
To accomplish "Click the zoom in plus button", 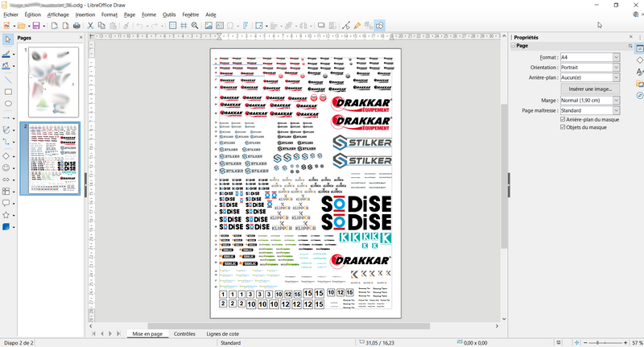I will [625, 342].
